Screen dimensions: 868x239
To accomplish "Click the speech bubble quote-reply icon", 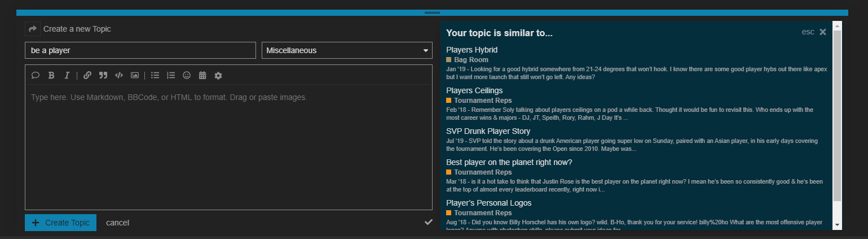I will [35, 75].
